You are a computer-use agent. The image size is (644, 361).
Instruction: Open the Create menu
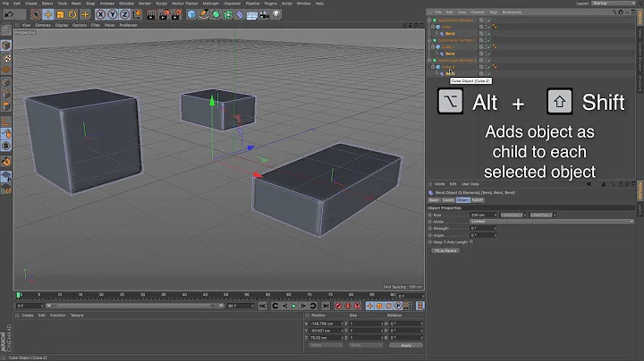[x=30, y=4]
